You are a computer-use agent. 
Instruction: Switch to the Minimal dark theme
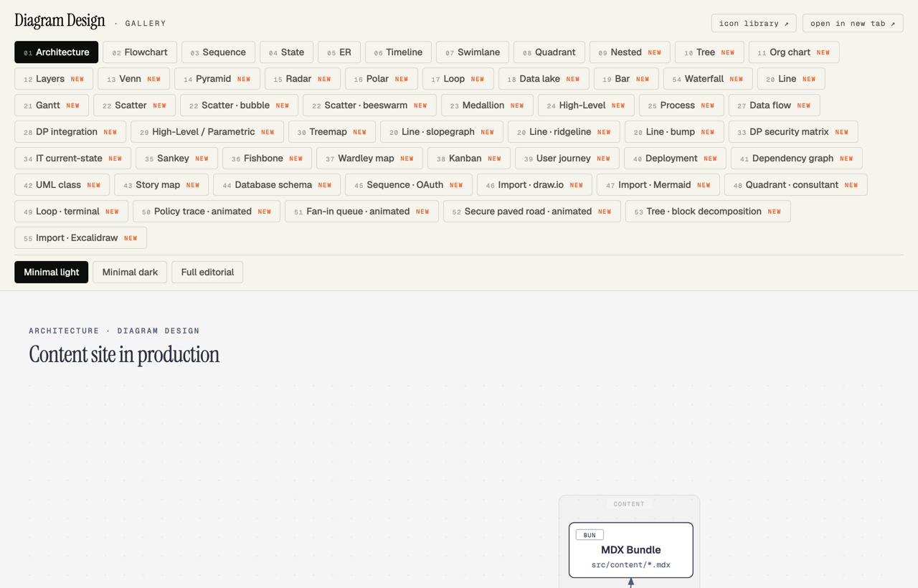[130, 272]
